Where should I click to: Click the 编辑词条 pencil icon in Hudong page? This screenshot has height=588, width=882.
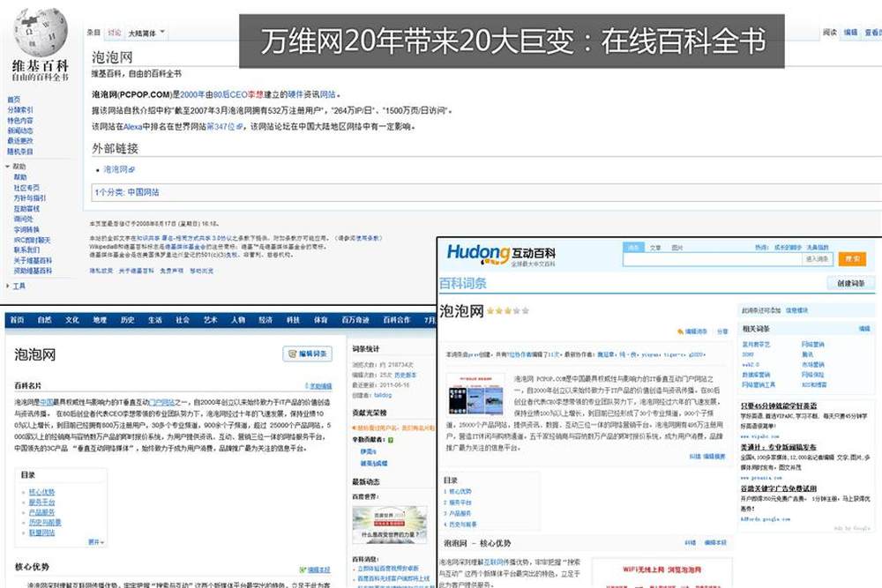point(680,331)
